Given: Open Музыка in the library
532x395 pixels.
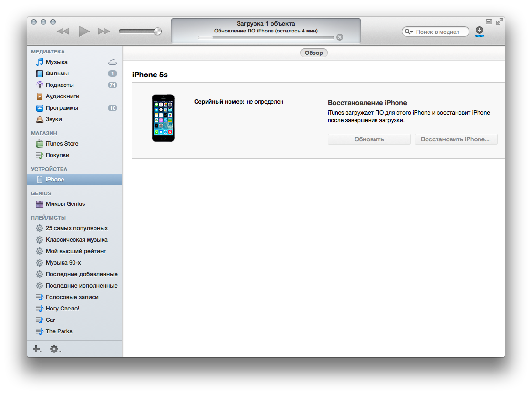Looking at the screenshot, I should coord(74,62).
